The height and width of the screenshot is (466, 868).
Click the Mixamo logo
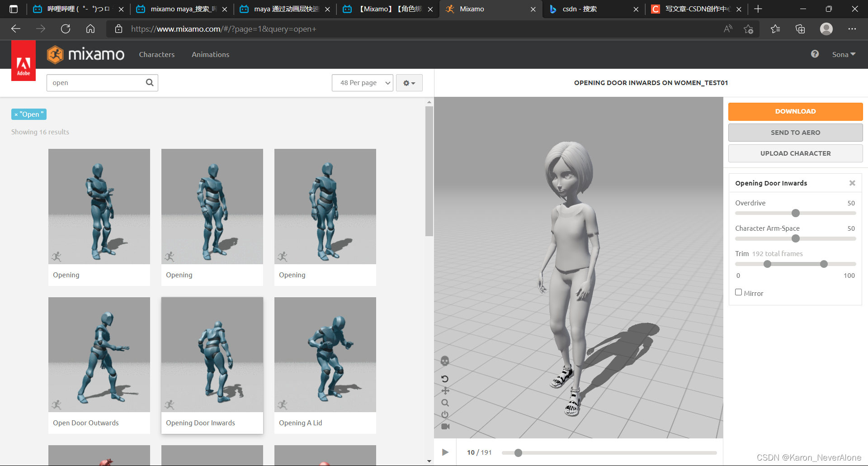click(86, 55)
